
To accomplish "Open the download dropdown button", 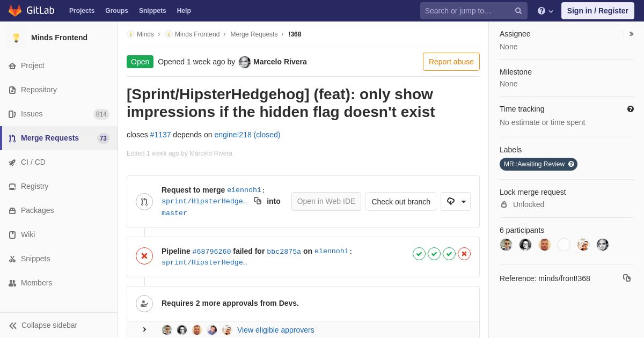I will coord(456,201).
